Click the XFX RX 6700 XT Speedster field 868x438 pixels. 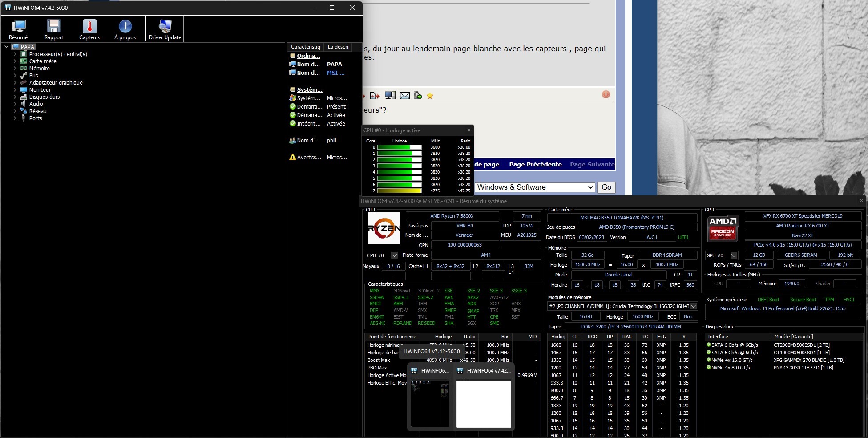(803, 216)
